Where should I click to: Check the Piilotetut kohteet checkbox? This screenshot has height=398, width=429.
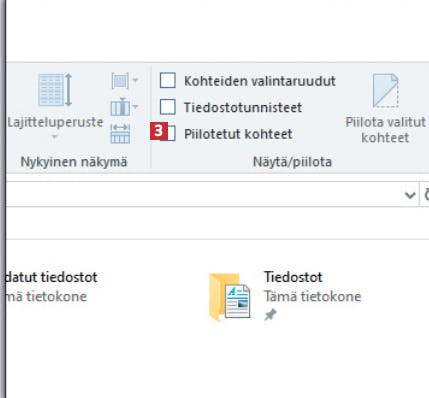click(171, 133)
